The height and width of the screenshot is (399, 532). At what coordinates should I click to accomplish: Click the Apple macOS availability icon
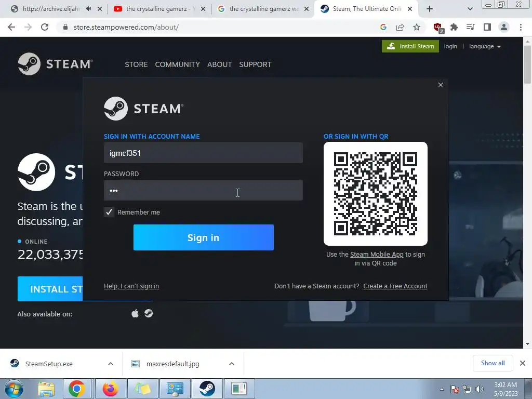click(x=135, y=313)
